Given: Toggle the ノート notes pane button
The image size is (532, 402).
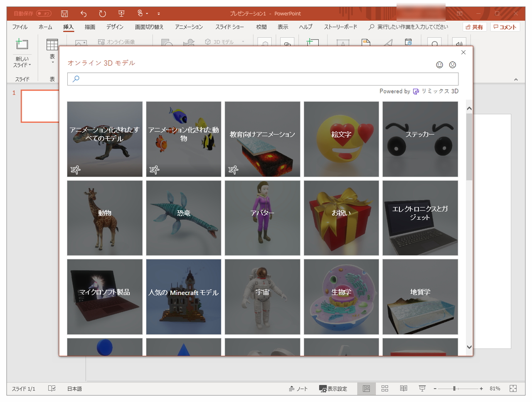Looking at the screenshot, I should tap(298, 389).
